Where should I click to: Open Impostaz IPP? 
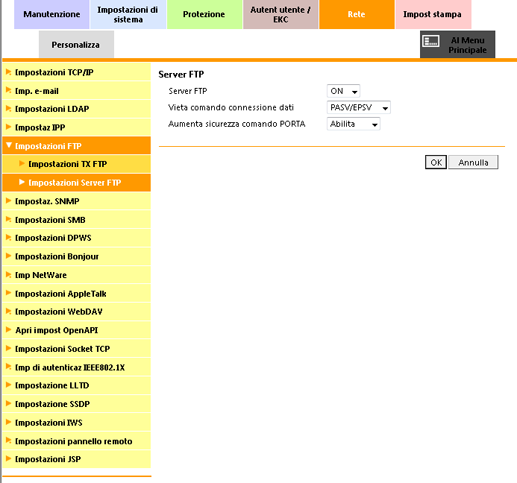coord(76,127)
